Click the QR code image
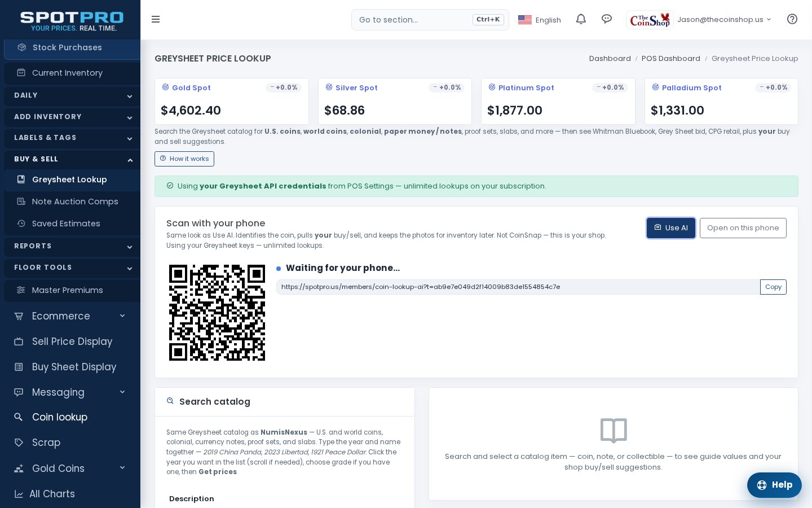 pyautogui.click(x=217, y=313)
